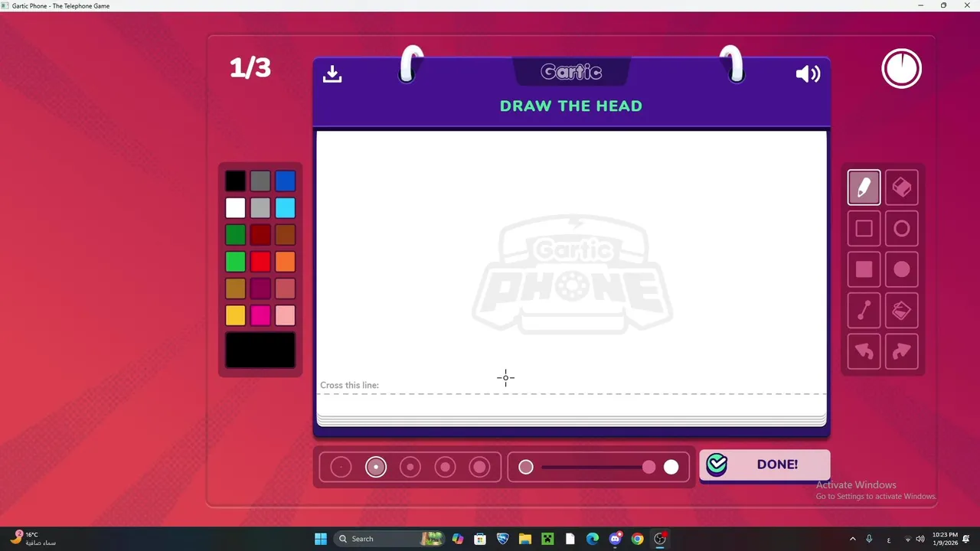Open network settings from the tray
Screen dimensions: 980x551
coord(907,539)
